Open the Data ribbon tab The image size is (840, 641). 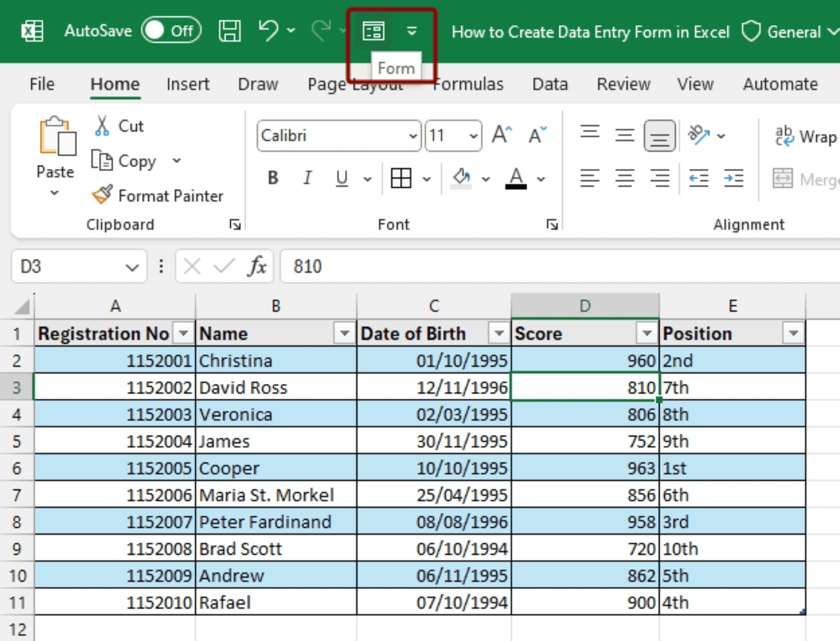[x=550, y=84]
